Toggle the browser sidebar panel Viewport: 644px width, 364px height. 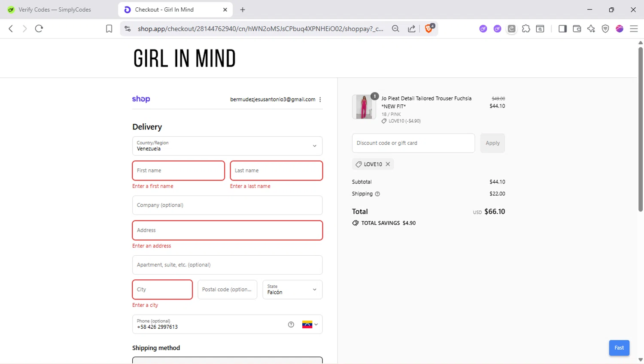(x=562, y=29)
